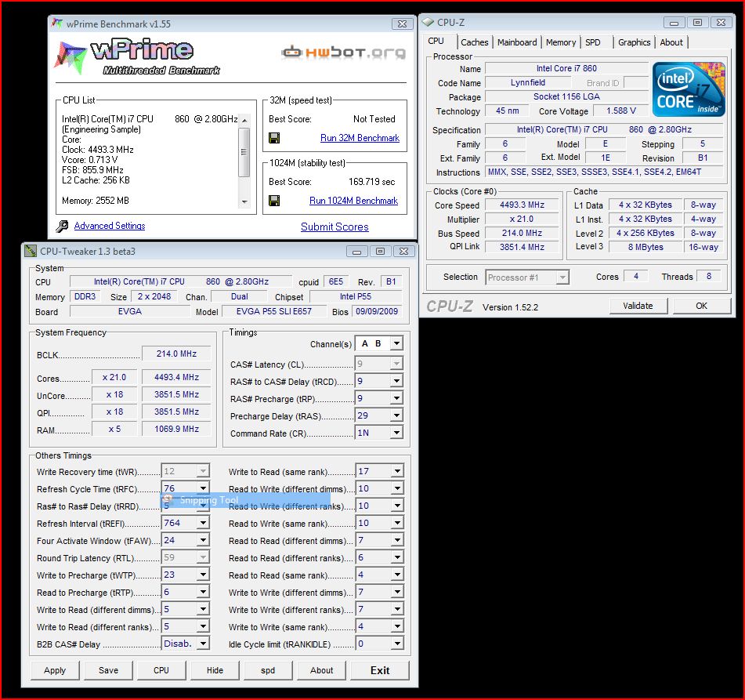Minimize the CPU-Tweaker window
Image resolution: width=745 pixels, height=700 pixels.
(x=356, y=251)
